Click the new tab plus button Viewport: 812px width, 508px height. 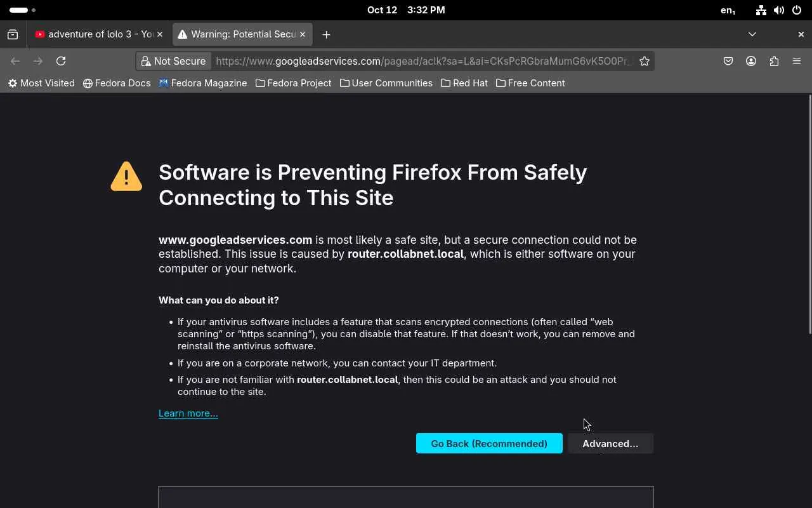(326, 34)
